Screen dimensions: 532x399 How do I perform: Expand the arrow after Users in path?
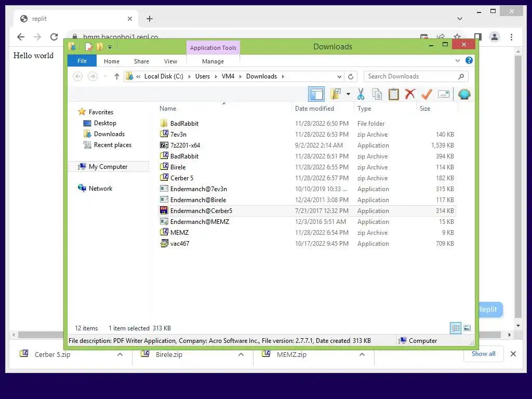coord(216,77)
